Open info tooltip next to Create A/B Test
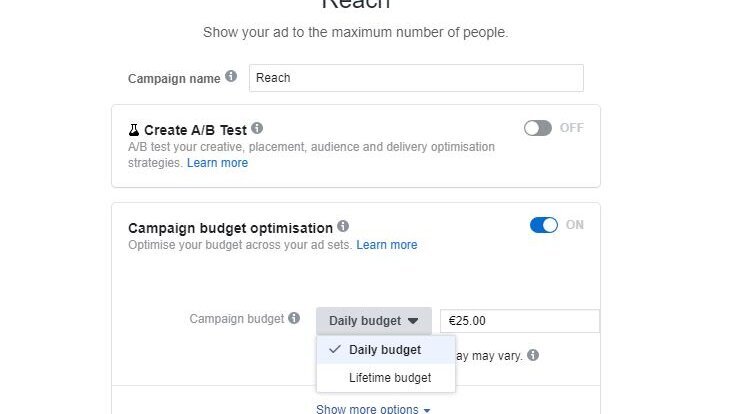 257,129
